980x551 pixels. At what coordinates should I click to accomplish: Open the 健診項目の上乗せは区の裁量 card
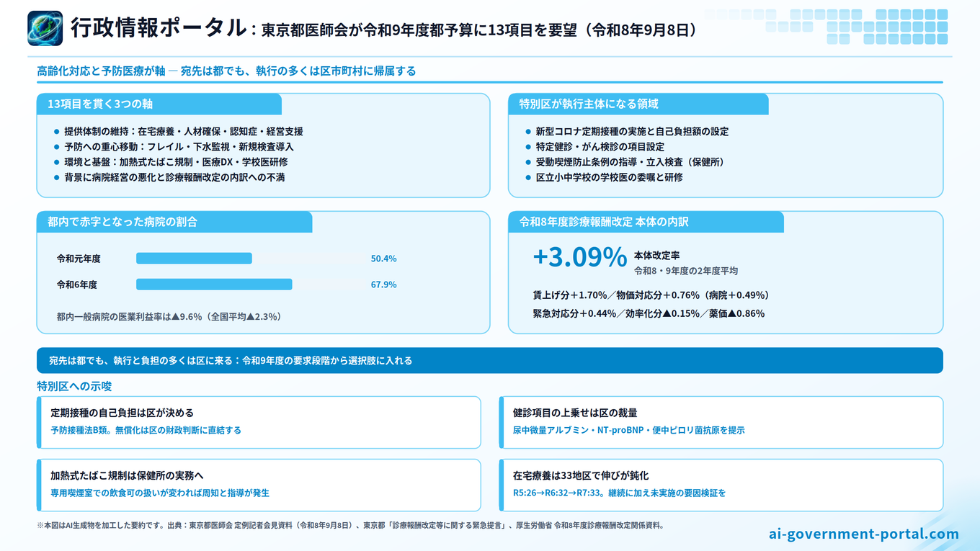point(721,422)
